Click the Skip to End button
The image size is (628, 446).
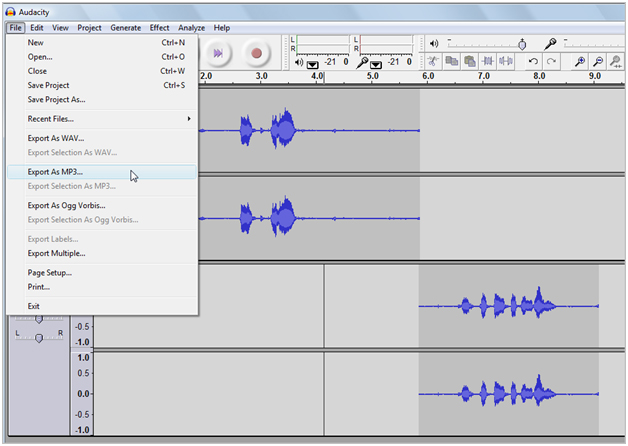pyautogui.click(x=217, y=53)
